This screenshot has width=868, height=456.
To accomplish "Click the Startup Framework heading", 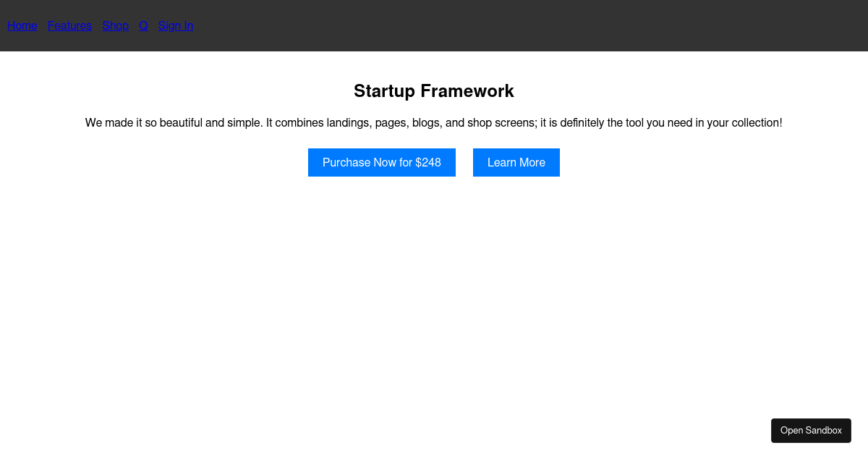I will click(434, 91).
